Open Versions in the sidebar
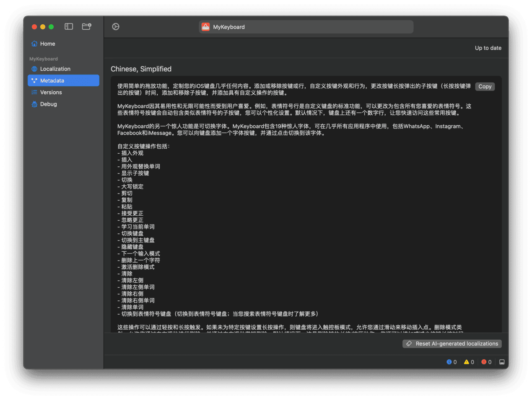Viewport: 532px width, 400px height. pyautogui.click(x=63, y=92)
